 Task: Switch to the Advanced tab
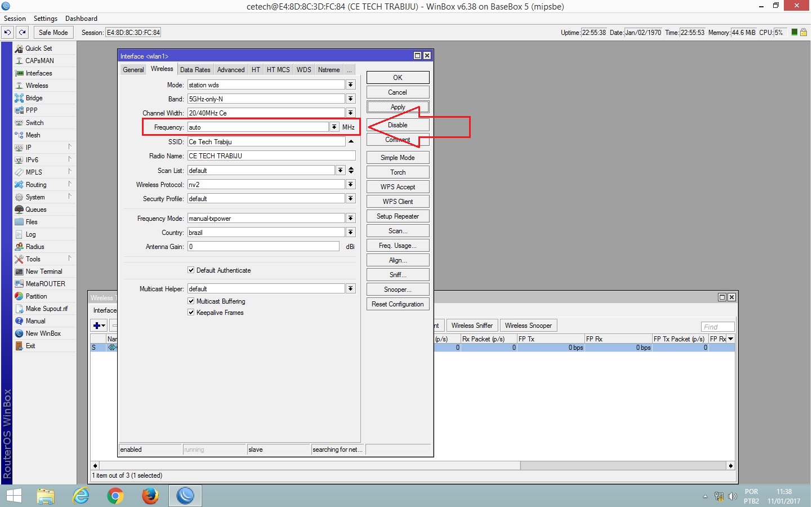pos(231,70)
